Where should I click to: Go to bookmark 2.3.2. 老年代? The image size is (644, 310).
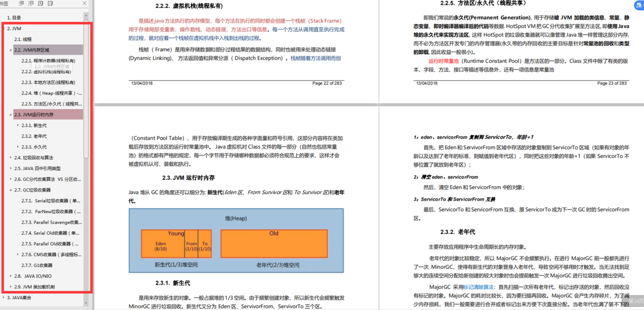coord(34,136)
